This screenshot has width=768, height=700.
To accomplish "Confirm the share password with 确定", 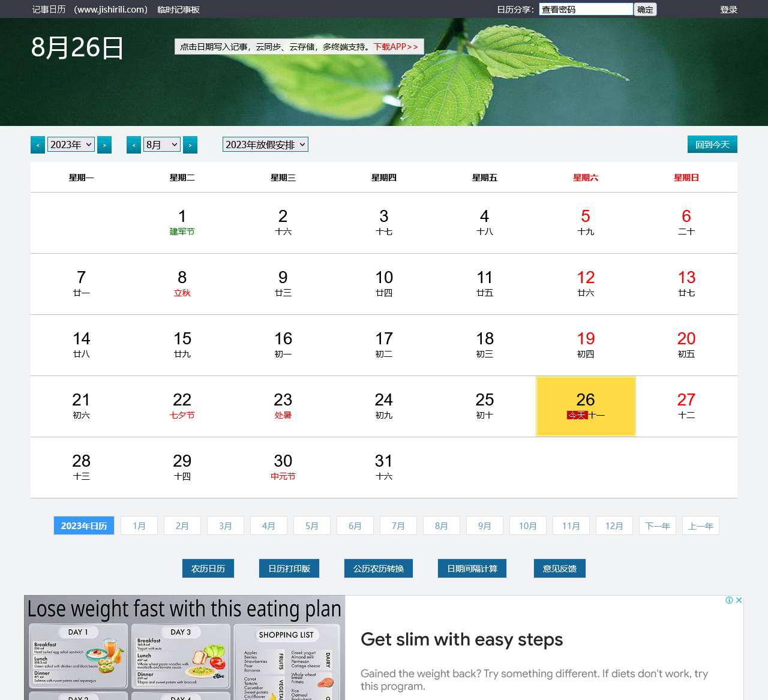I will click(x=646, y=10).
